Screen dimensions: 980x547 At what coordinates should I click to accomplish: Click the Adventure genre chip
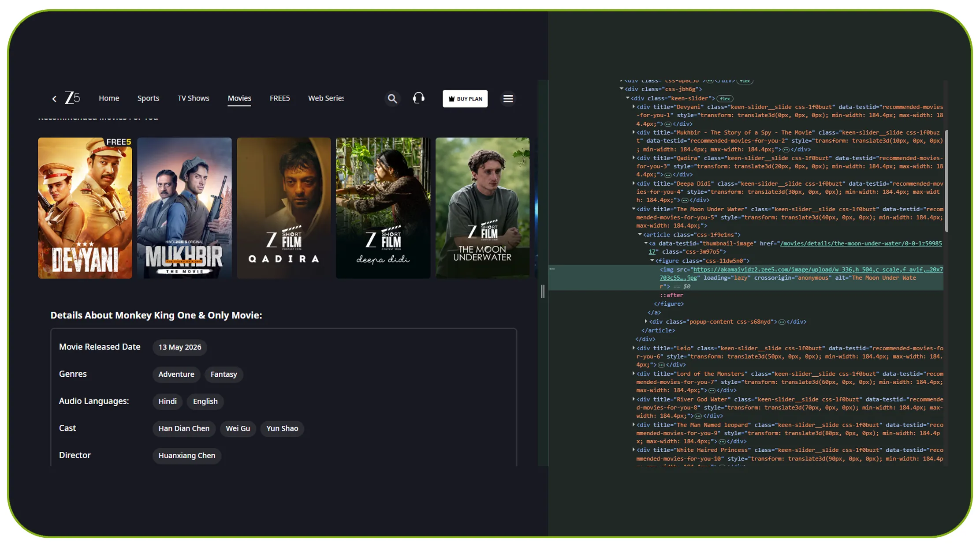tap(176, 374)
